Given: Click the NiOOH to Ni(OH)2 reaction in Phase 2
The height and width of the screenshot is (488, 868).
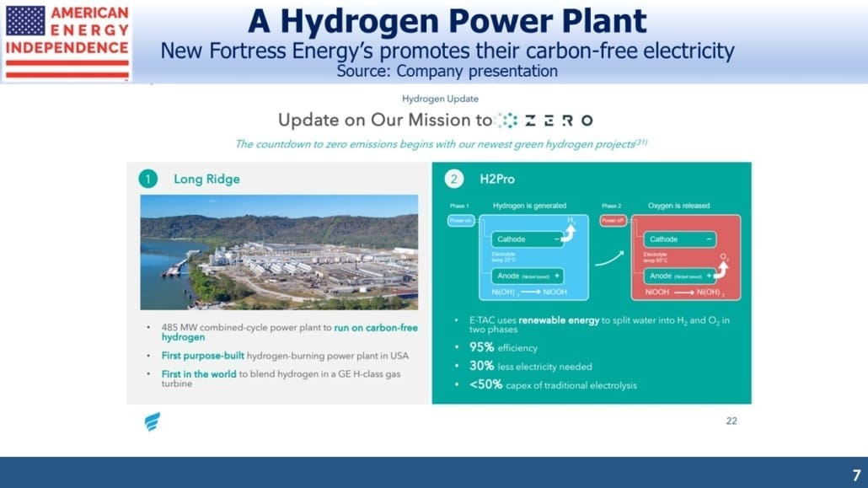Looking at the screenshot, I should coord(685,292).
